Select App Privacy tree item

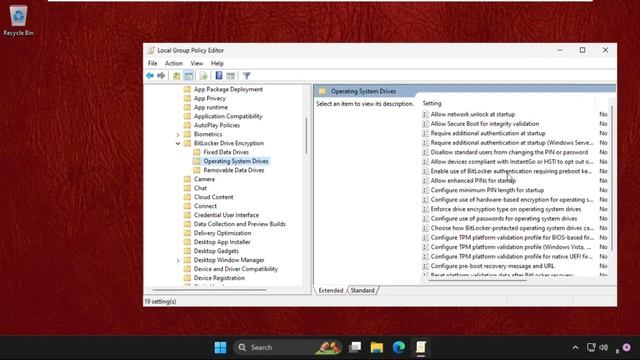210,98
